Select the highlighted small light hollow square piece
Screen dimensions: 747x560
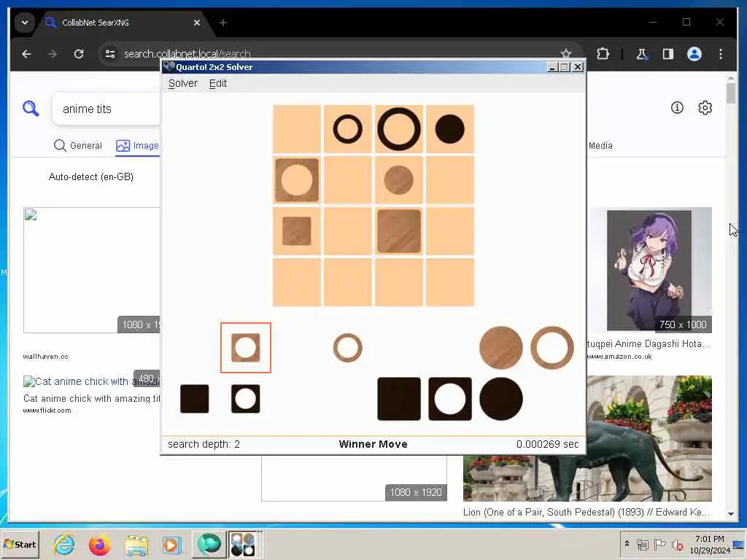[245, 348]
